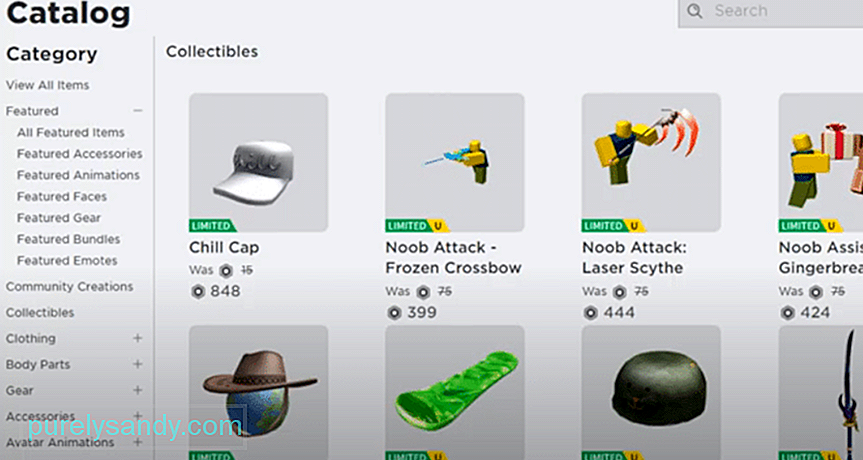Expand the Body Parts category
This screenshot has width=863, height=460.
pos(138,364)
